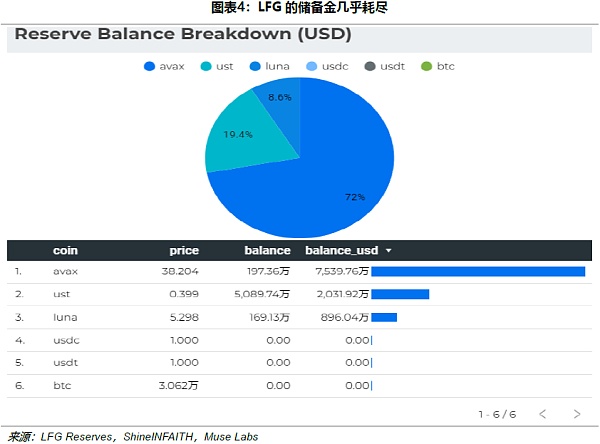Click the avax balance_usd bar
This screenshot has height=444, width=600.
click(478, 271)
